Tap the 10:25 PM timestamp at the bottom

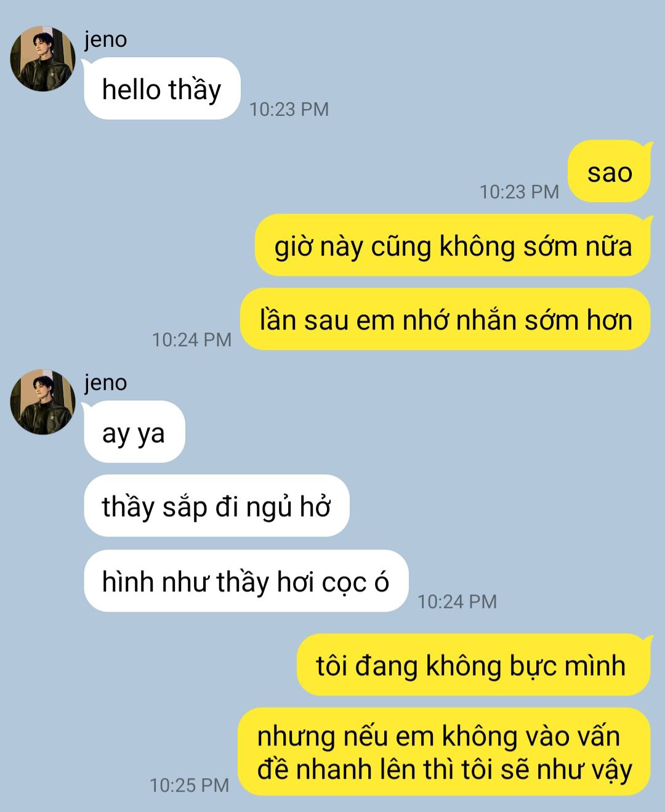(x=189, y=785)
